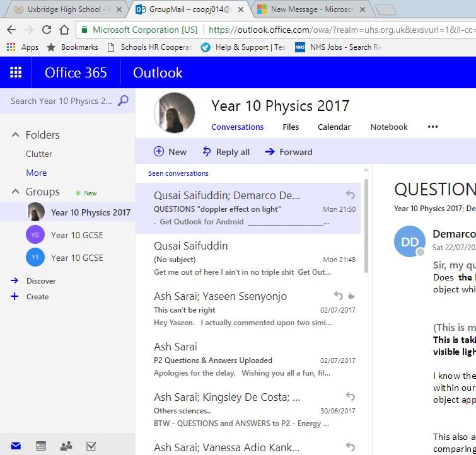
Task: Close the Uxbridge High School tab
Action: pos(119,9)
